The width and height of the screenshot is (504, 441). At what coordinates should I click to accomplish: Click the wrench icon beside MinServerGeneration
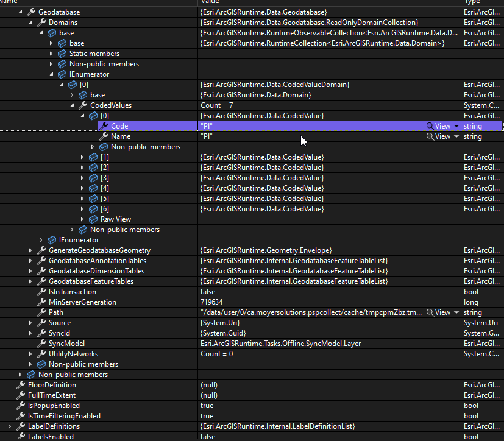pos(41,302)
